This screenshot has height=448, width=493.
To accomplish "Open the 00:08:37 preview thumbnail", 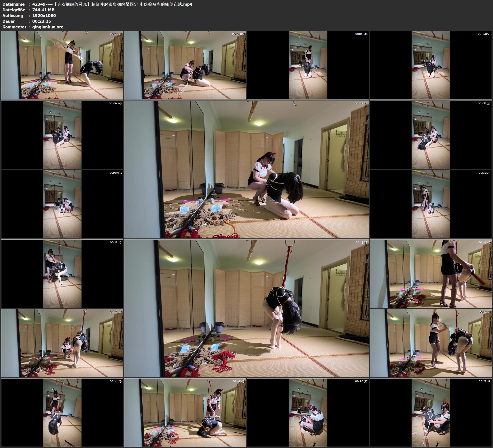I will 431,135.
